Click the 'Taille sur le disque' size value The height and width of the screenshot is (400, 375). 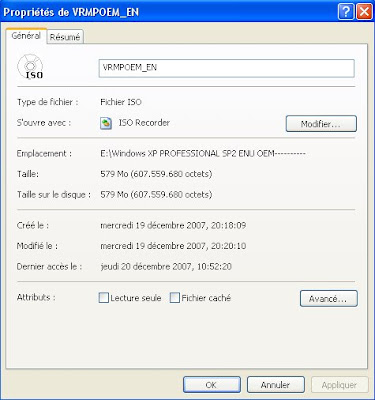click(x=156, y=195)
